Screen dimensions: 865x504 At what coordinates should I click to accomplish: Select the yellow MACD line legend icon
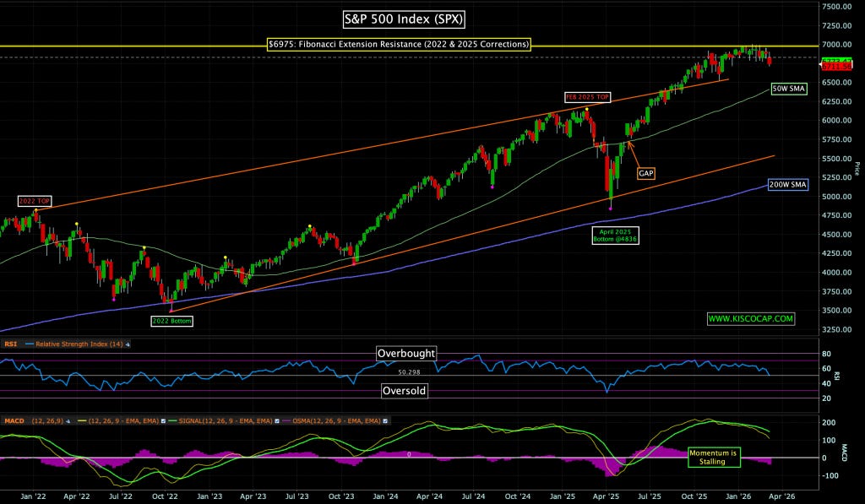[x=82, y=420]
